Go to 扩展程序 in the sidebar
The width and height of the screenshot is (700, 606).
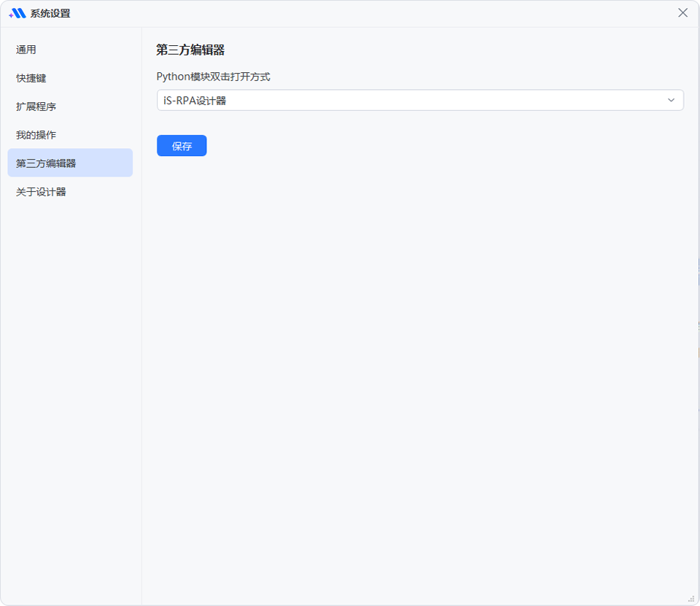point(36,106)
